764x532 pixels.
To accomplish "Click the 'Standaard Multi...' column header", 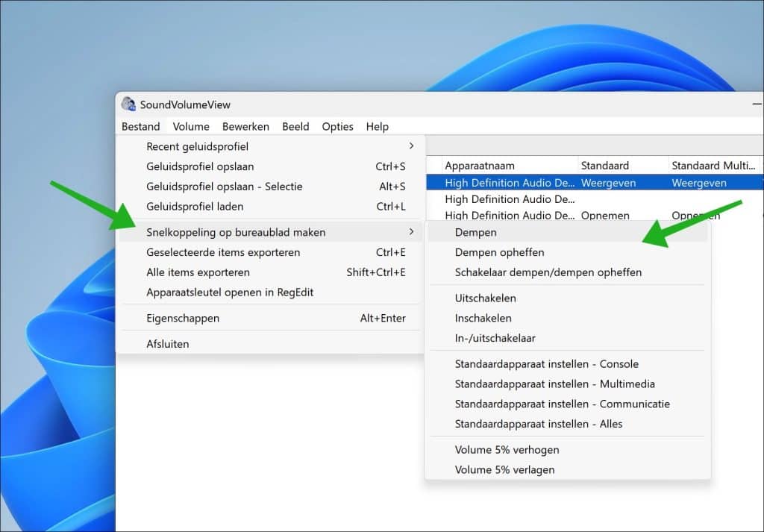I will tap(714, 166).
